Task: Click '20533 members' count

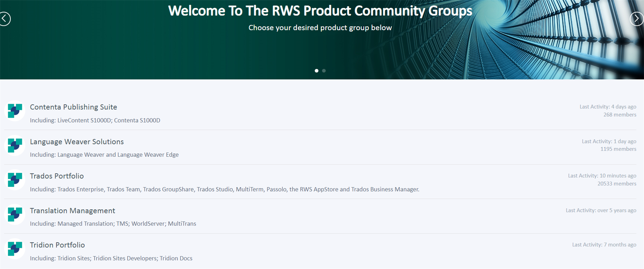Action: 617,184
